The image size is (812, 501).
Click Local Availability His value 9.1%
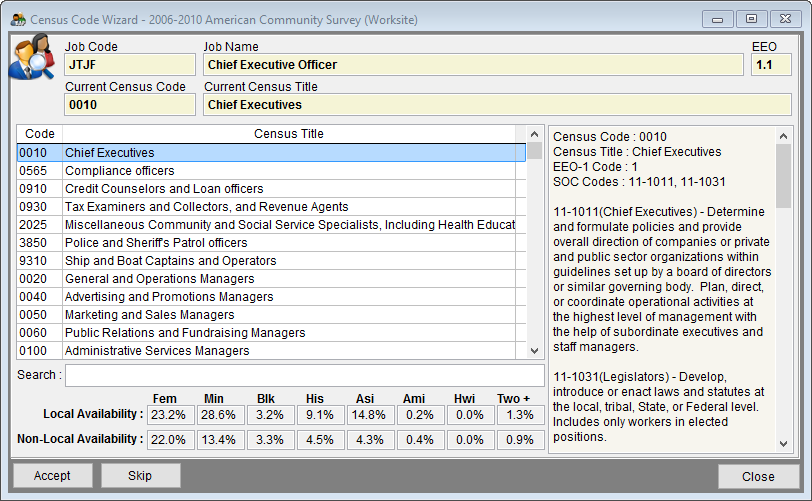(x=321, y=415)
